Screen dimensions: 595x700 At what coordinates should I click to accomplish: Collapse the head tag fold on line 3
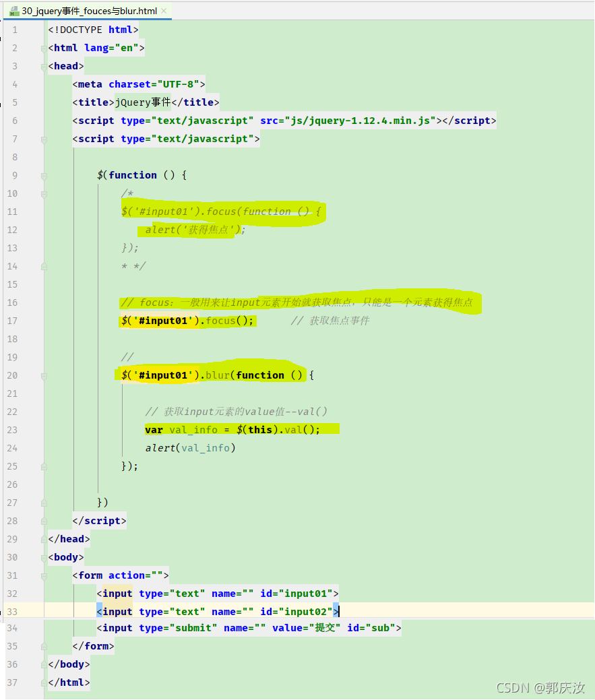coord(44,67)
